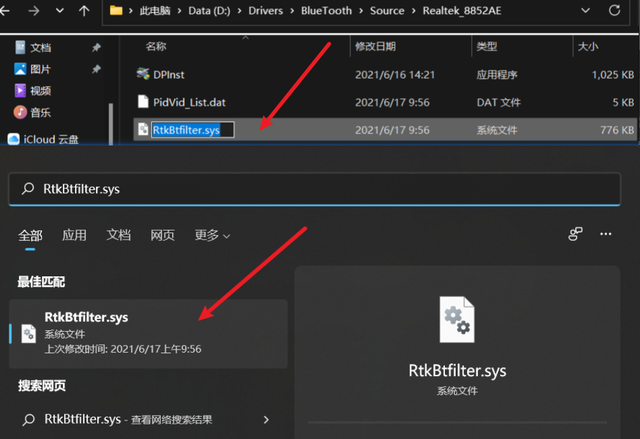
Task: Open the RtkBtfilter.sys best match result
Action: click(140, 332)
